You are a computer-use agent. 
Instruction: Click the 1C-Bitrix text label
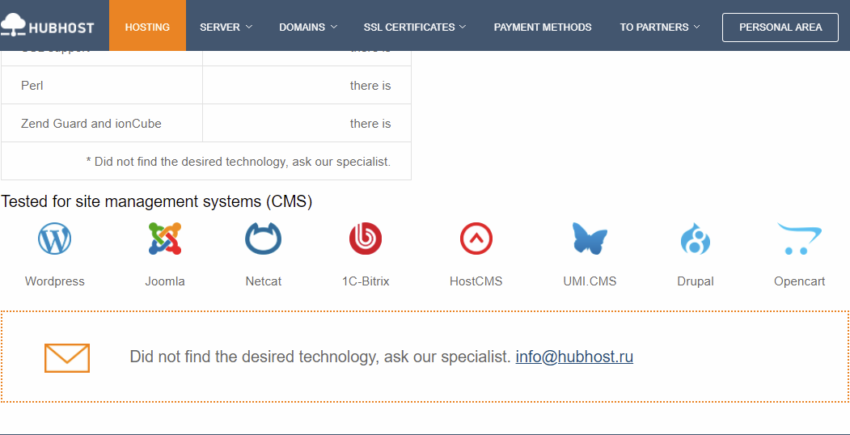[365, 282]
